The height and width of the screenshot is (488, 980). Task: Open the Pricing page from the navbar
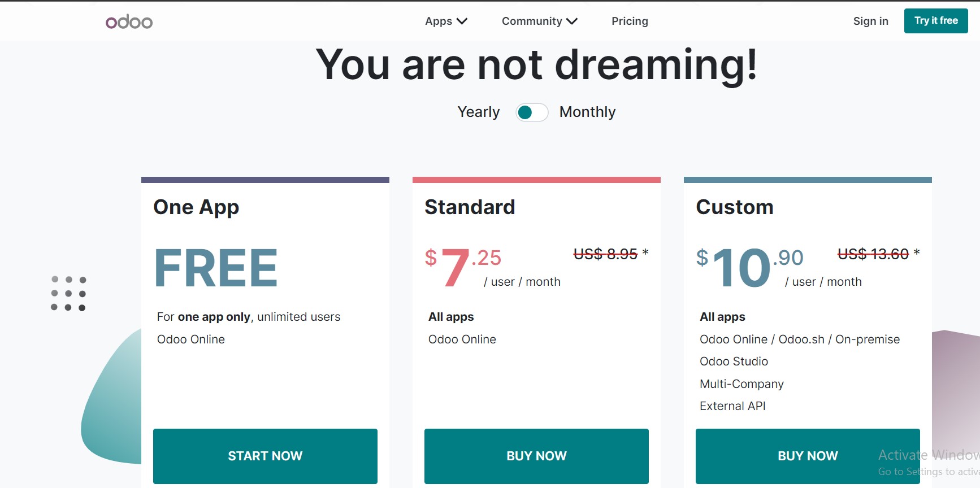pyautogui.click(x=630, y=21)
